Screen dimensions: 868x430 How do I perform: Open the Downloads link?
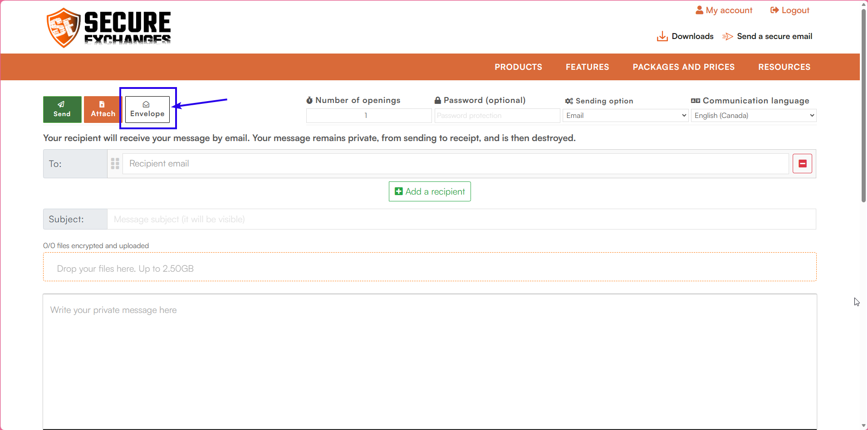(685, 36)
